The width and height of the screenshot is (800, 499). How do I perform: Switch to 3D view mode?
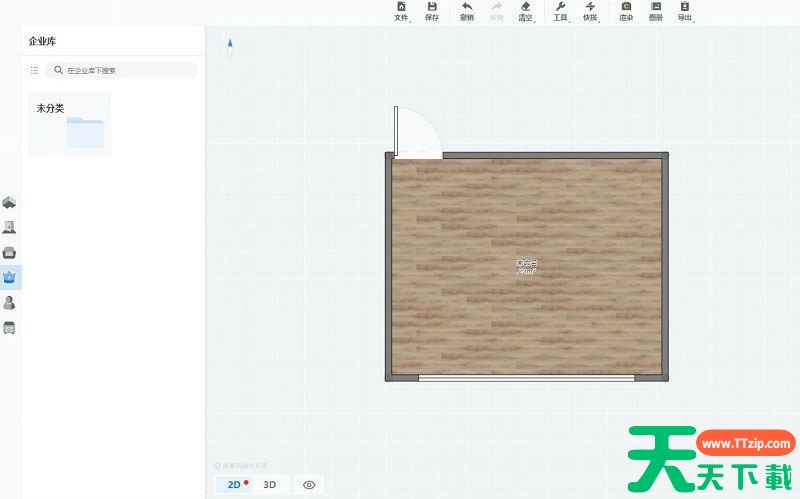270,485
